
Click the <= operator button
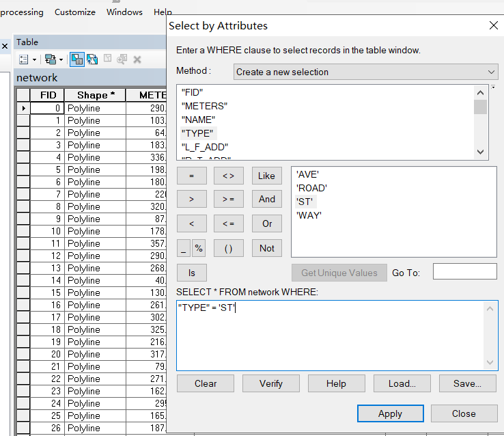229,223
